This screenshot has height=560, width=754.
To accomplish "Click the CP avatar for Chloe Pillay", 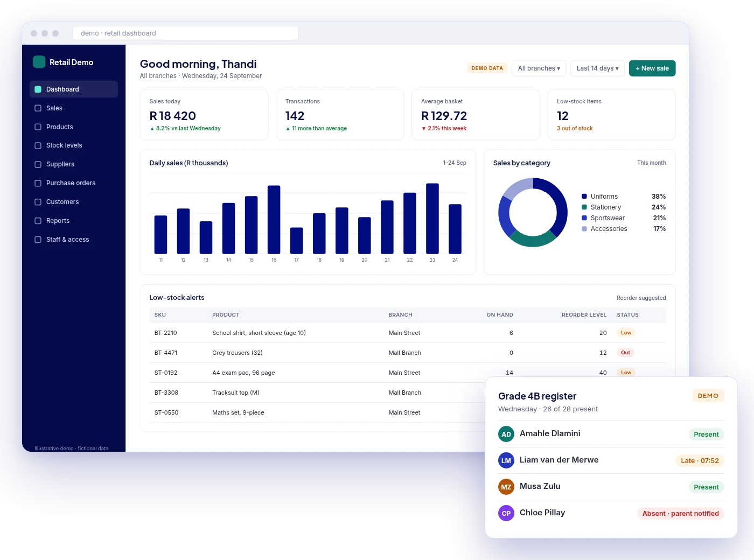I will click(x=506, y=513).
